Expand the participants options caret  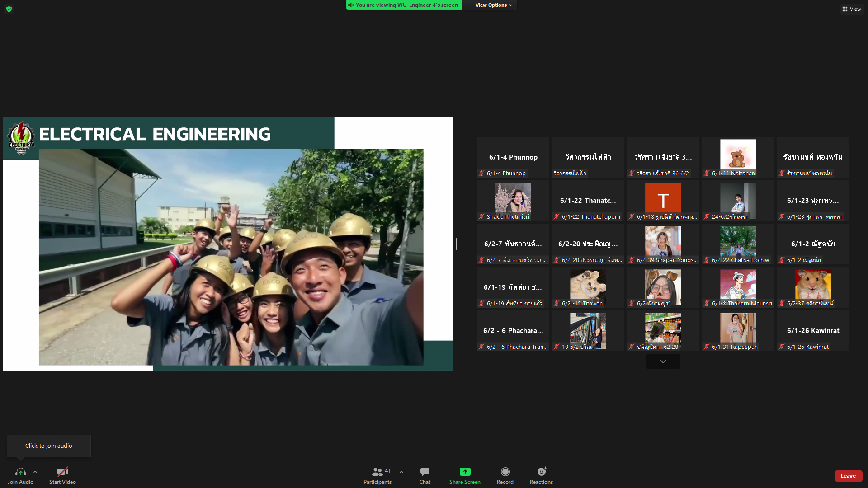[401, 471]
